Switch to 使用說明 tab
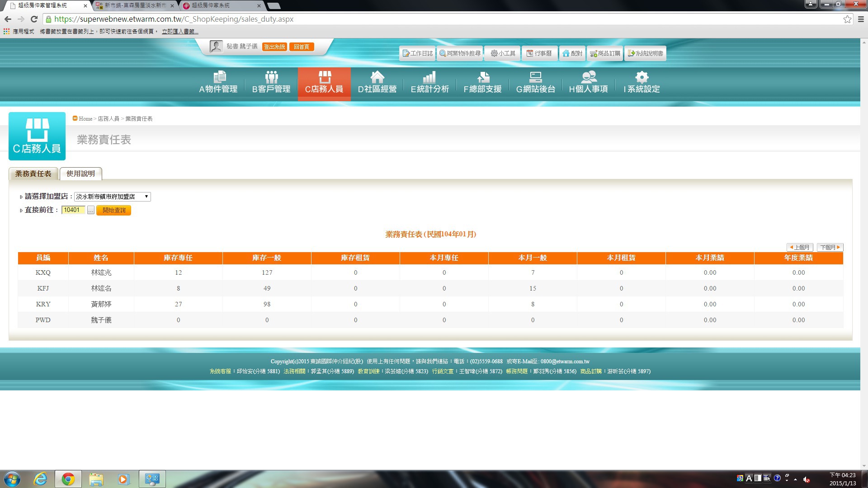 [80, 174]
